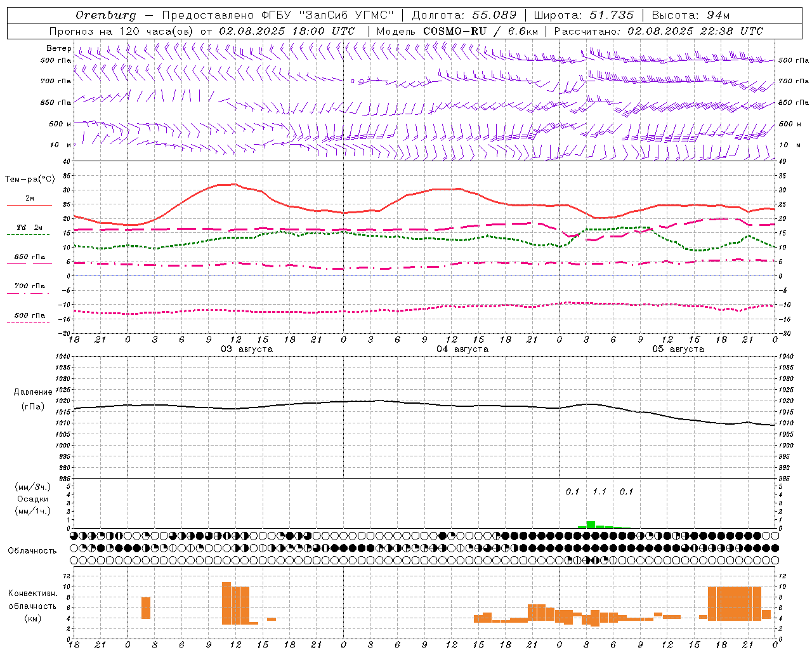Viewport: 812px width, 650px height.
Task: Click the provider text ФГБУ "ЗапСиб УГМС"
Action: click(x=328, y=15)
